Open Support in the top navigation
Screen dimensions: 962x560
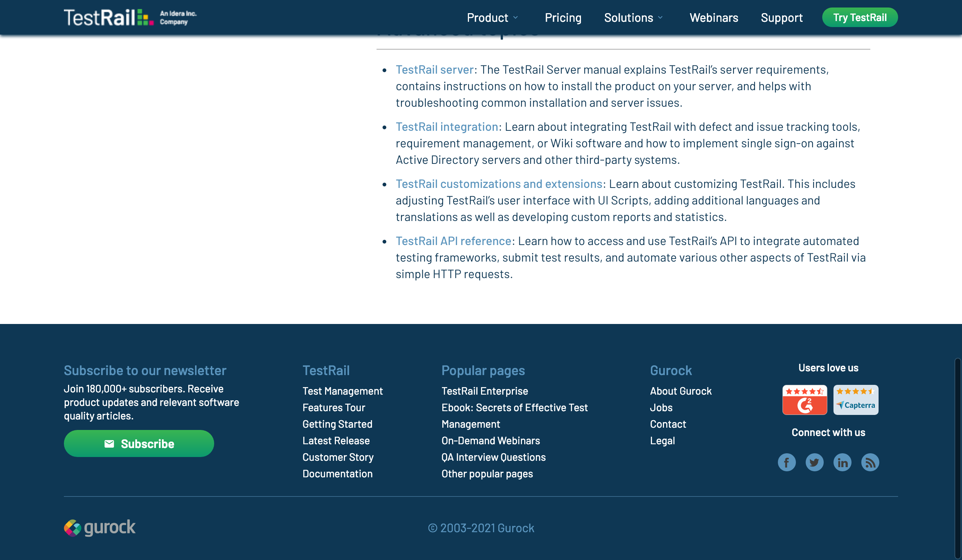pyautogui.click(x=781, y=18)
